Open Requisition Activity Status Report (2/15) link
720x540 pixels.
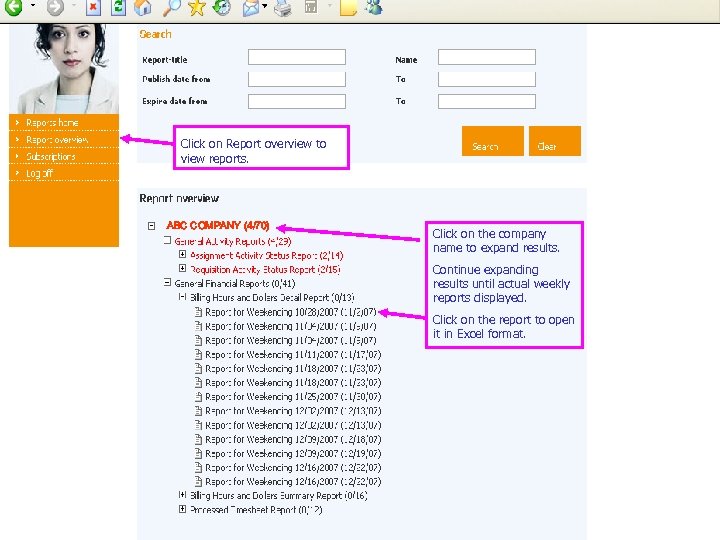click(265, 270)
